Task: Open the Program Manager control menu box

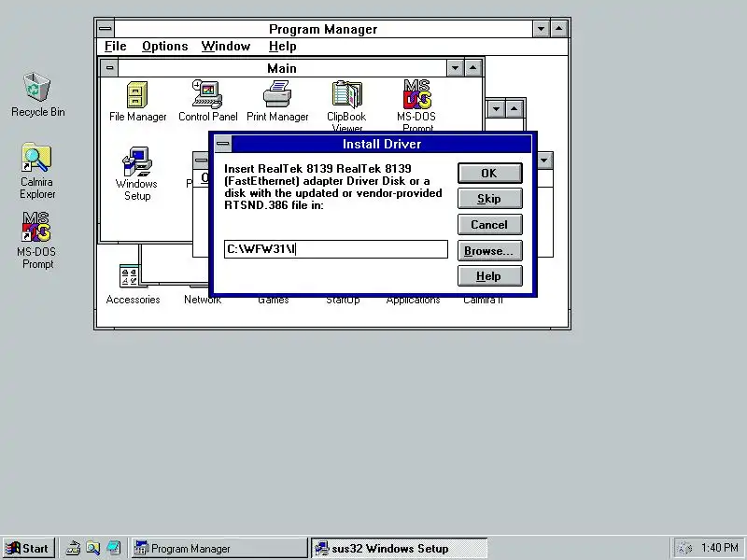Action: (x=106, y=29)
